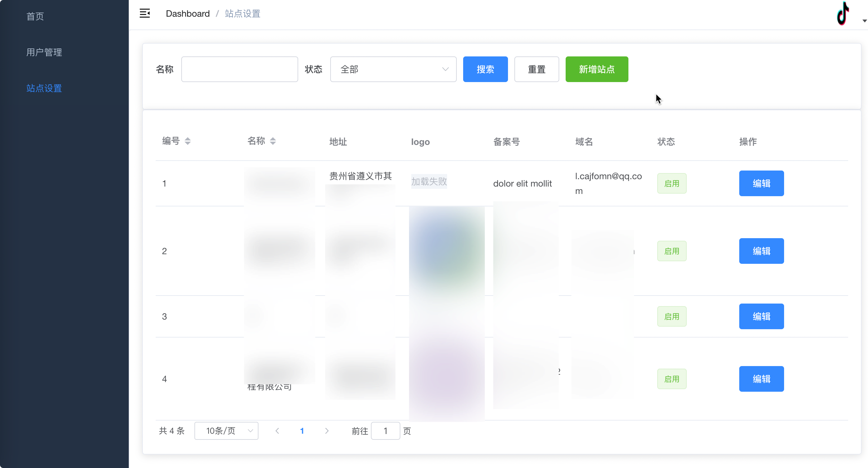868x468 pixels.
Task: Click the 名称 search input field
Action: [x=240, y=69]
